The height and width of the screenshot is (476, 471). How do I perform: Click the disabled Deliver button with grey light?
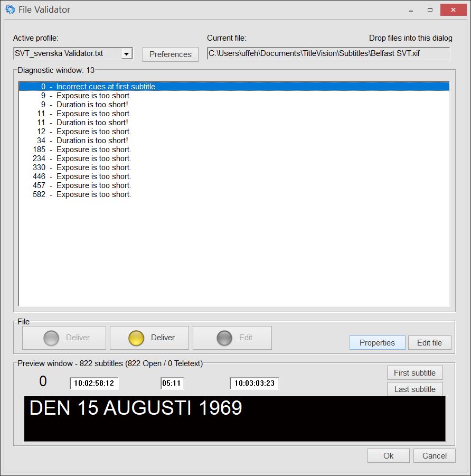point(64,338)
